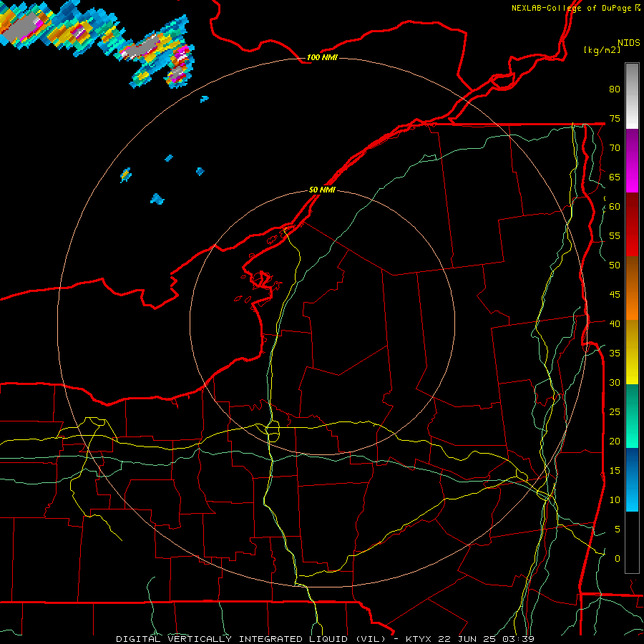Screen dimensions: 644x644
Task: Click the 100 NMI range ring label
Action: click(x=322, y=57)
